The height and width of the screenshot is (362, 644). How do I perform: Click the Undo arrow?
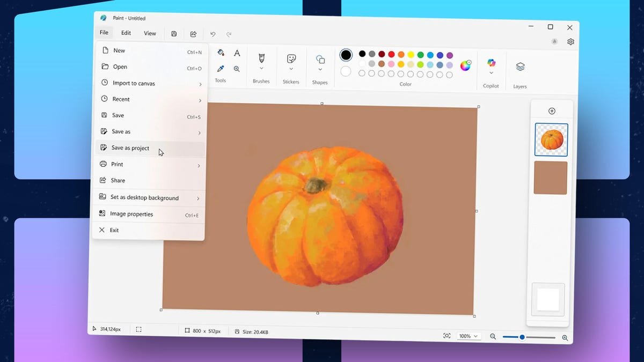pyautogui.click(x=213, y=33)
